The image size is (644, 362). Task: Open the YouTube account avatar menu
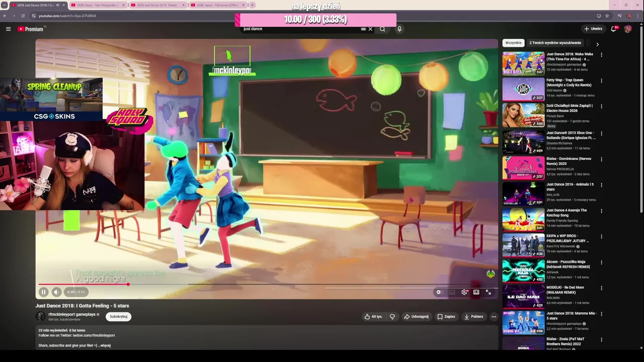(628, 29)
